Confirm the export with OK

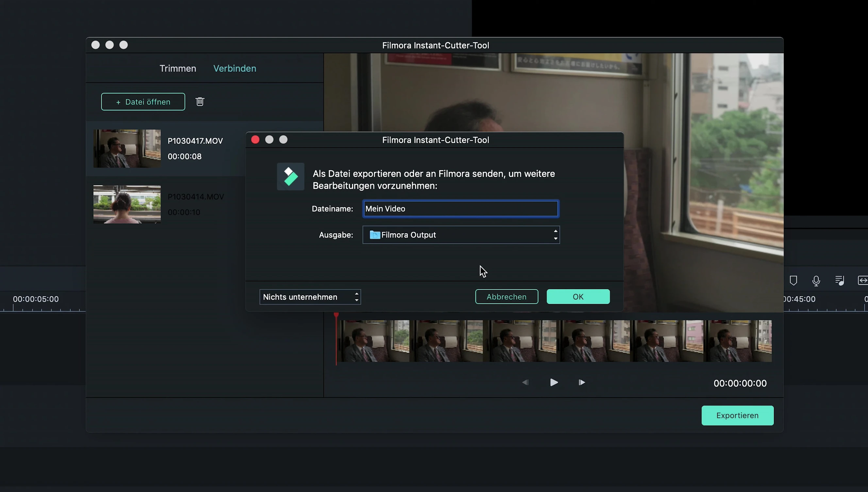click(578, 297)
